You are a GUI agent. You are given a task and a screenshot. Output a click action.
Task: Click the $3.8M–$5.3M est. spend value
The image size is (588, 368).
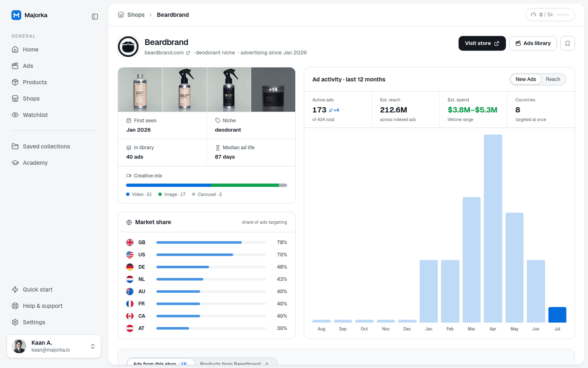472,110
